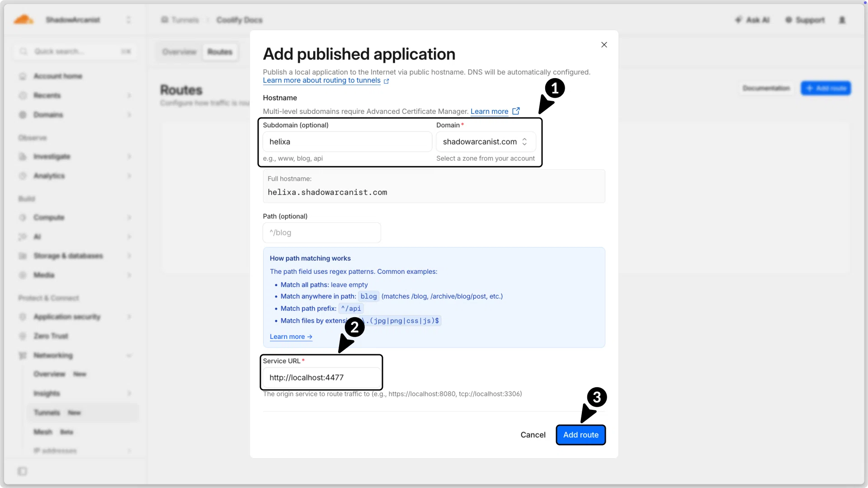Screen dimensions: 868x488
Task: Click the Networking icon in sidebar
Action: [23, 356]
